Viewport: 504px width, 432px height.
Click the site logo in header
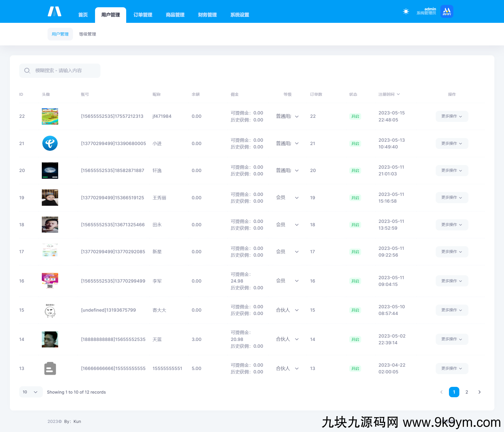click(x=55, y=12)
